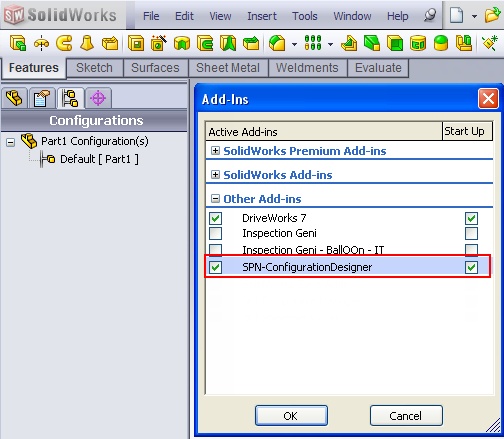
Task: Open the Fillet dropdown arrow
Action: (294, 44)
